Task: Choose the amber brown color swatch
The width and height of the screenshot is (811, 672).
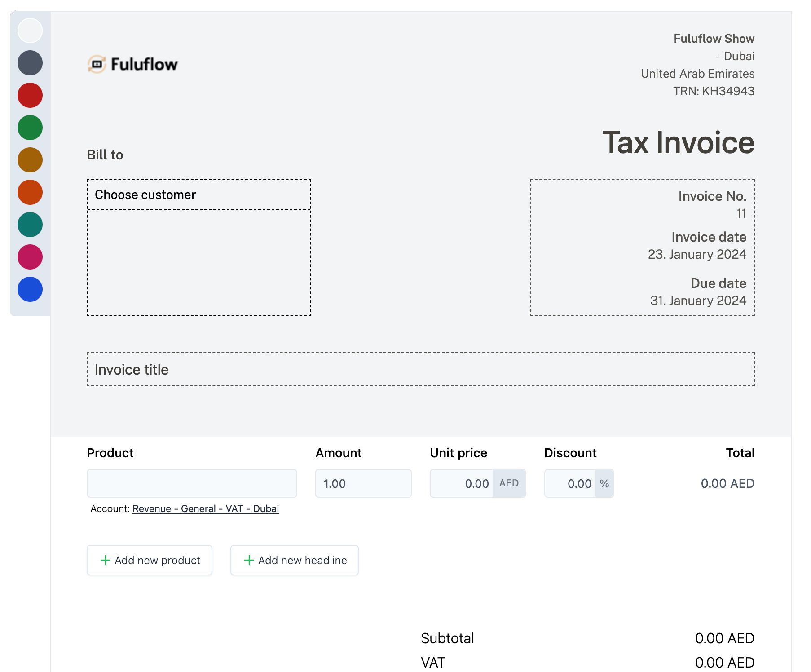Action: click(x=30, y=160)
